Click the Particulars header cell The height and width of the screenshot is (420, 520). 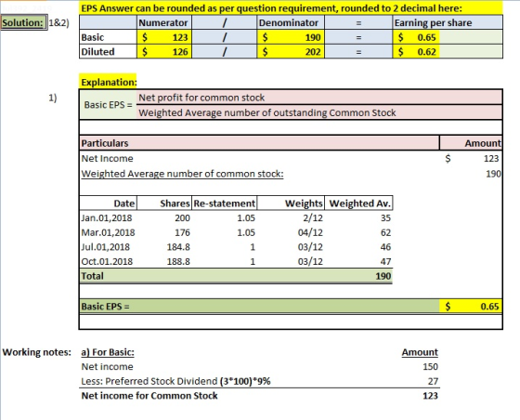(x=259, y=143)
